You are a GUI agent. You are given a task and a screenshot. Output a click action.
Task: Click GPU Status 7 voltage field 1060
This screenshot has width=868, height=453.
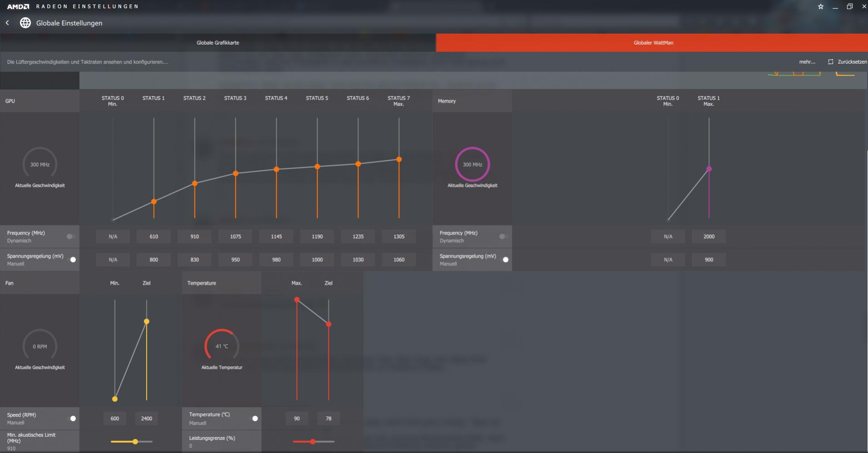click(x=399, y=259)
